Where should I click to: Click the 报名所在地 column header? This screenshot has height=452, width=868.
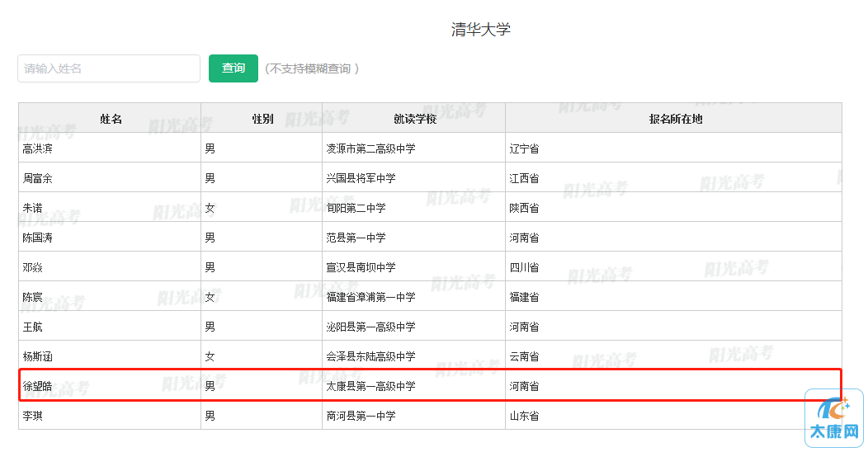click(676, 119)
